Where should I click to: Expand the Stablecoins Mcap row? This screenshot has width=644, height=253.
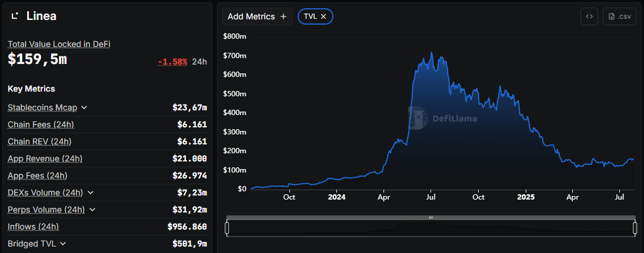(84, 107)
